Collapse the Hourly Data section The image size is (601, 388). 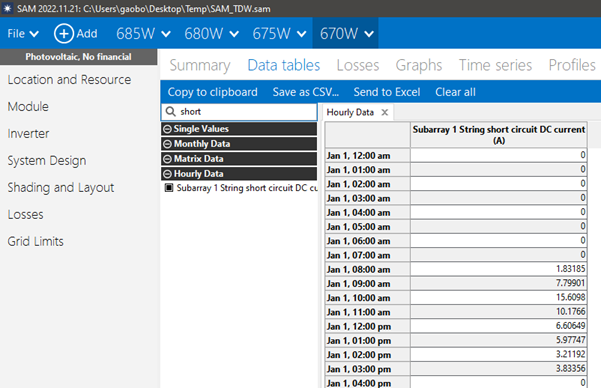[x=167, y=174]
